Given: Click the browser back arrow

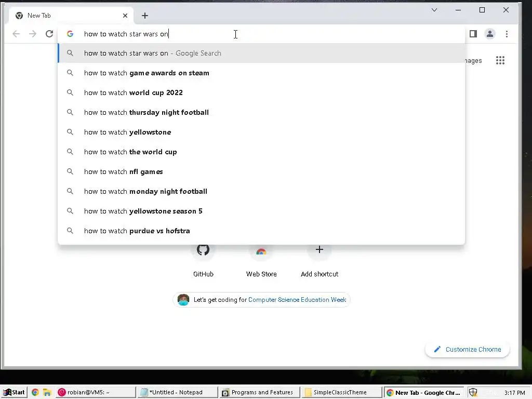Looking at the screenshot, I should (x=16, y=34).
